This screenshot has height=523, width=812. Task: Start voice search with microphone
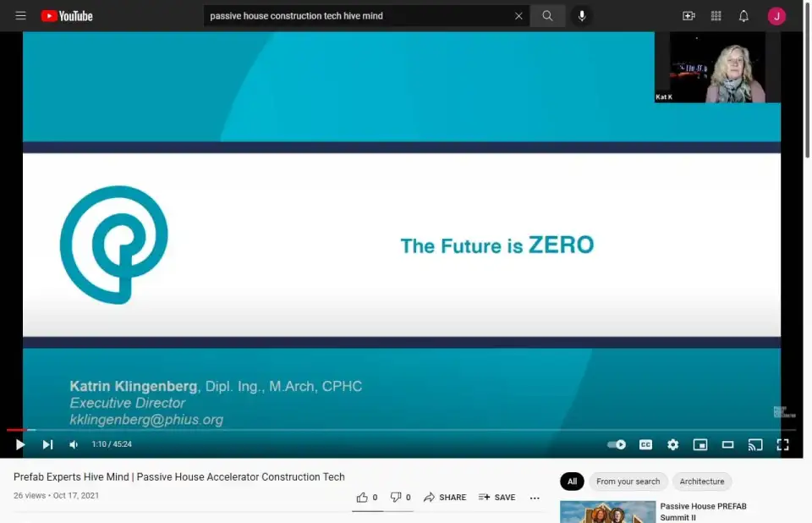582,16
